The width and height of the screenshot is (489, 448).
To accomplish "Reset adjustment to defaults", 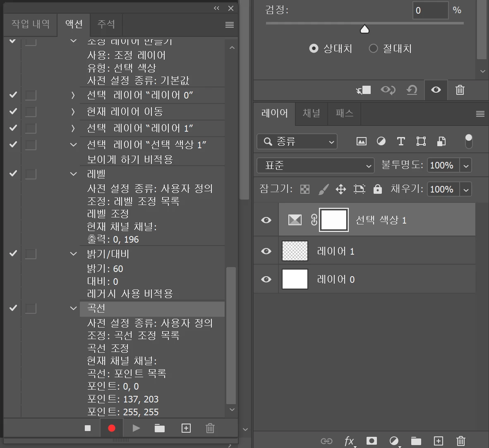I will (412, 90).
